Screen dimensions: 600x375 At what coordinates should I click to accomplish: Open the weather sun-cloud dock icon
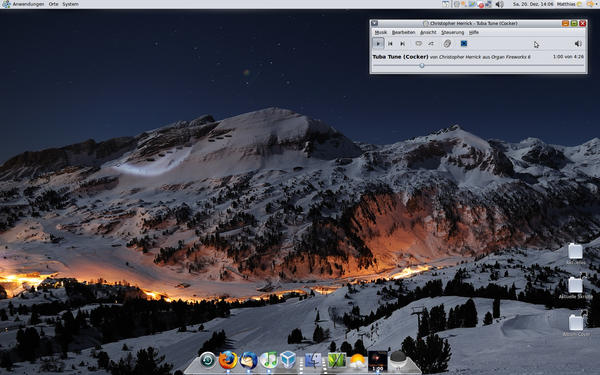coord(357,361)
